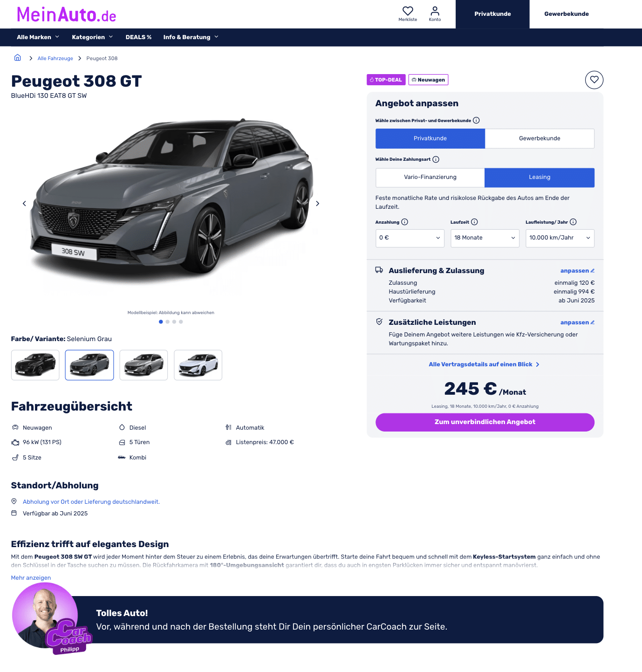Screen dimensions: 642x672
Task: Select the Leasing payment option
Action: click(x=540, y=177)
